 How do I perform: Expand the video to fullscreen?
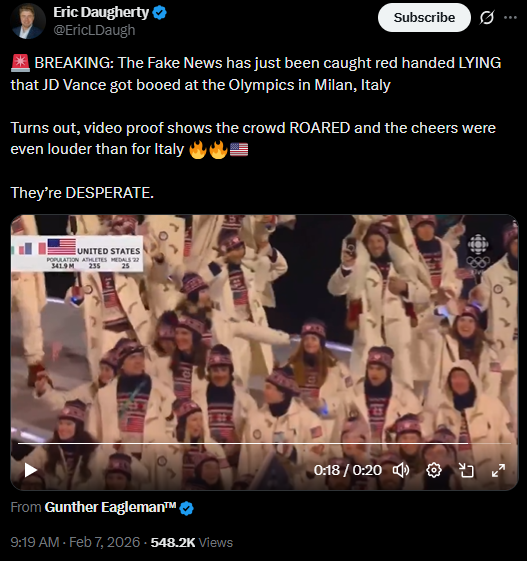tap(498, 470)
